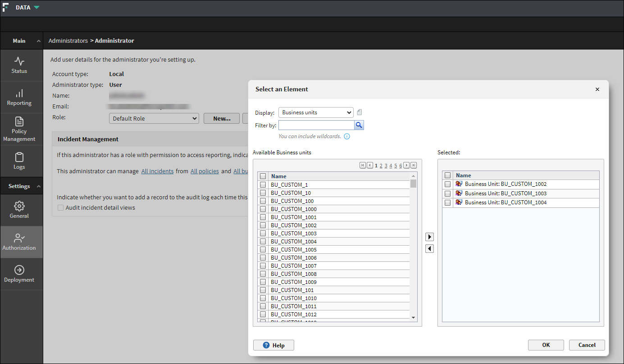Check the BU_CUSTOM_1005 checkbox
Screen dimensions: 624x364
coord(263,250)
